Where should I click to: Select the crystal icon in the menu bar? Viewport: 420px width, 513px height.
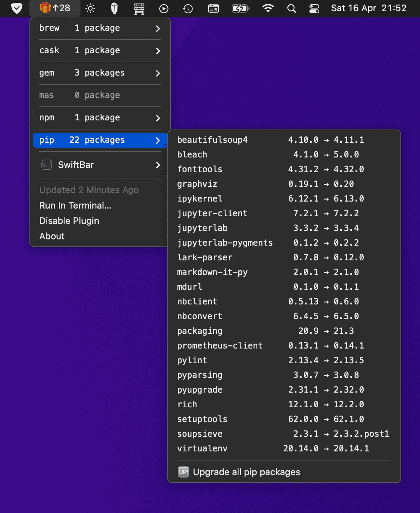[113, 8]
